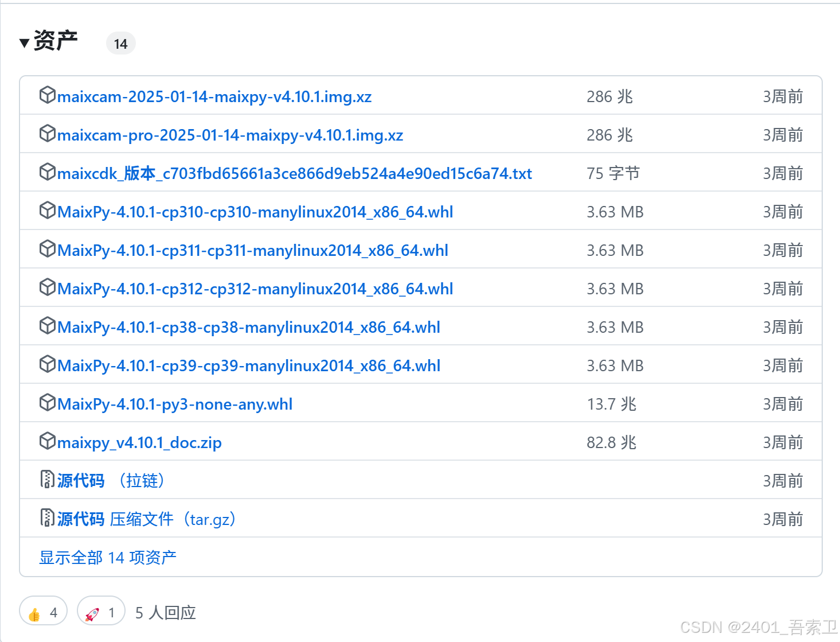Toggle the rocket reaction with 1
Viewport: 840px width, 642px height.
[101, 612]
